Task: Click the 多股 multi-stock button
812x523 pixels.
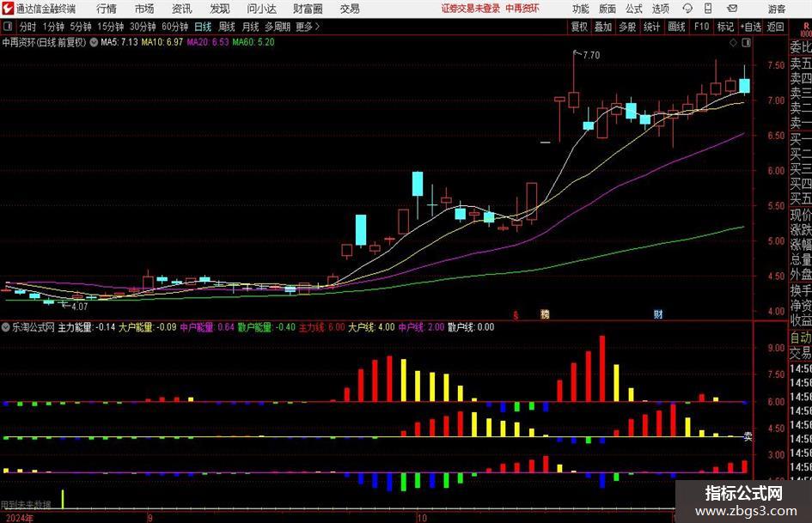Action: point(627,27)
